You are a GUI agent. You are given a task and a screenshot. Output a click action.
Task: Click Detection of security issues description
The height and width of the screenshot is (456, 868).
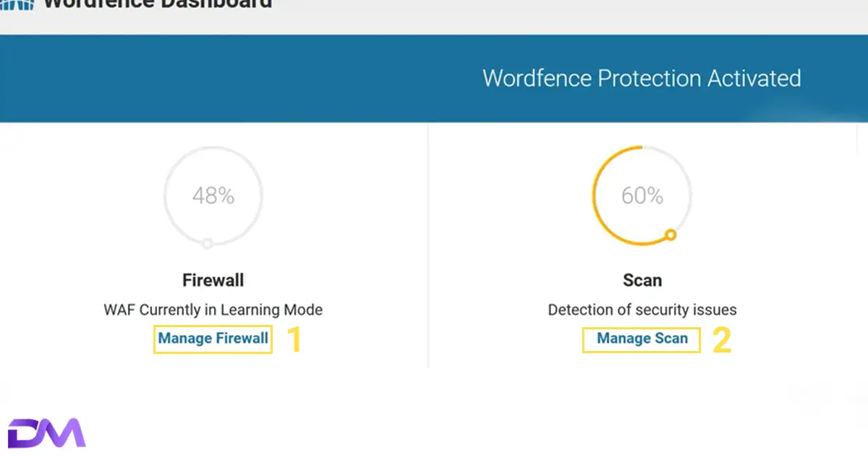pos(642,310)
